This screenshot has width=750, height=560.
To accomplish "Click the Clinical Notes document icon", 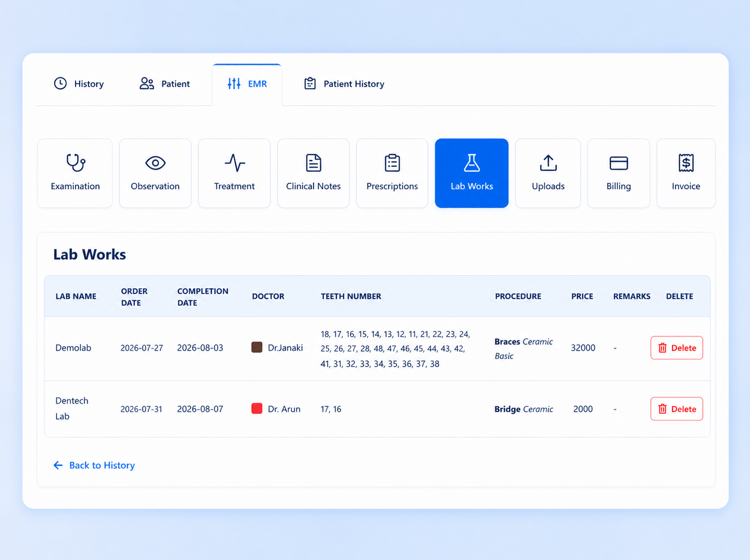I will [x=313, y=163].
